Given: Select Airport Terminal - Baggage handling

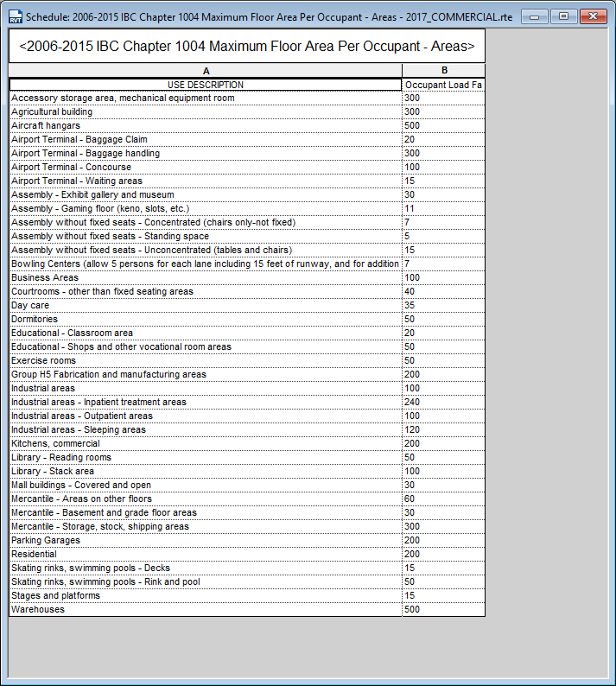Looking at the screenshot, I should [206, 153].
